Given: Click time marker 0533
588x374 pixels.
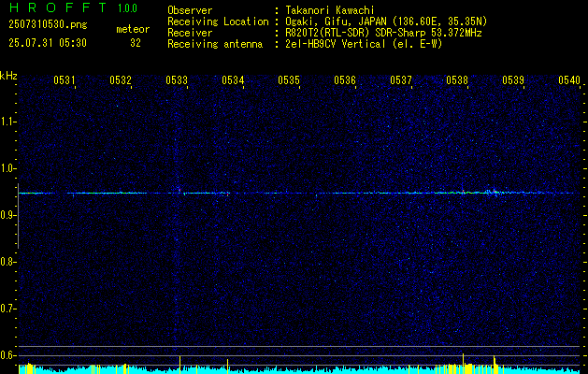Looking at the screenshot, I should click(x=177, y=79).
